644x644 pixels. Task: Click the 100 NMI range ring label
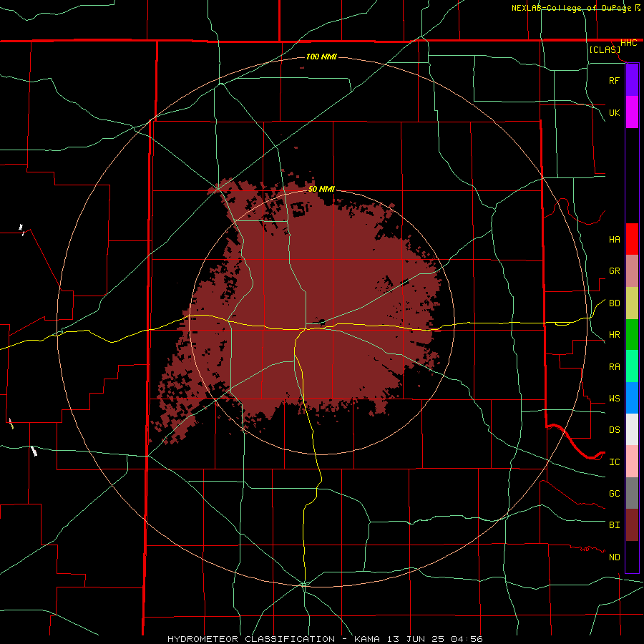tap(321, 57)
